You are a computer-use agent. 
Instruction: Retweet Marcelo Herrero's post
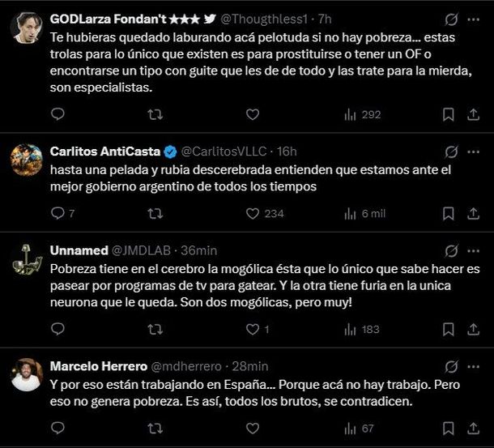[x=155, y=427]
